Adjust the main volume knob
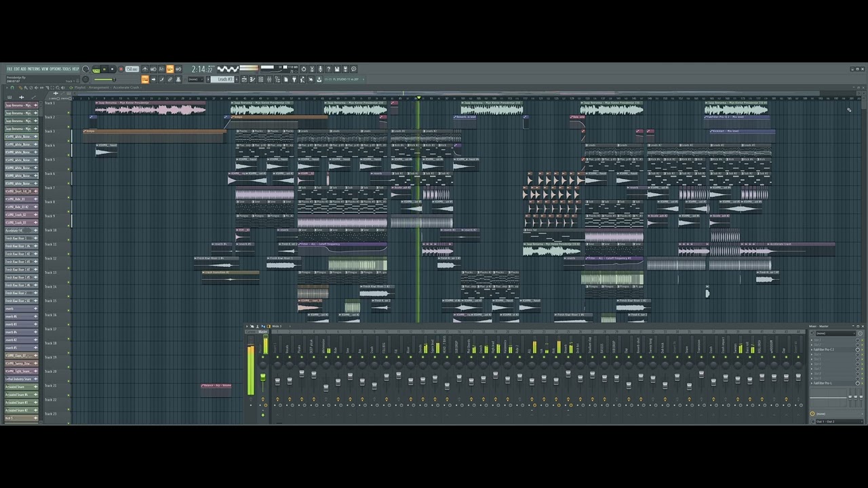868x488 pixels. coord(85,69)
